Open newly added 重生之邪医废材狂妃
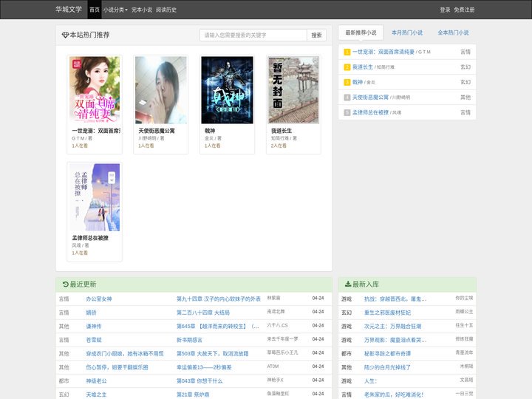Screen dimensions: 532x399 (387, 313)
